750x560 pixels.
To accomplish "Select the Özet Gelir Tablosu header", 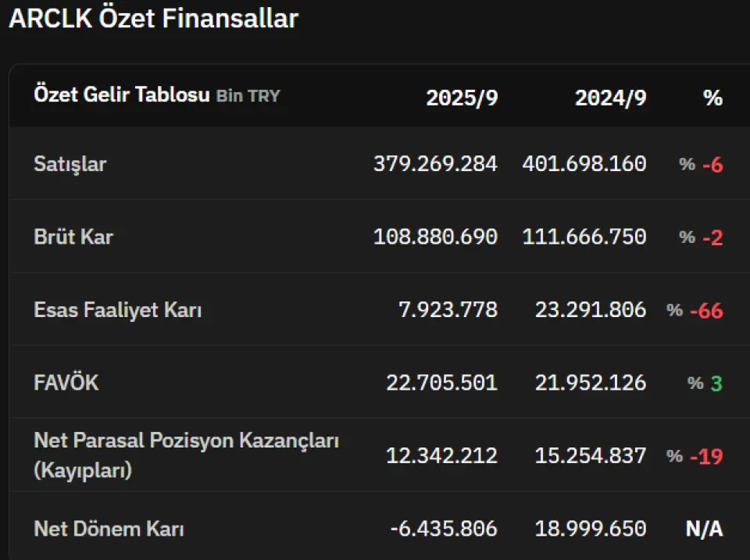I will [x=122, y=95].
